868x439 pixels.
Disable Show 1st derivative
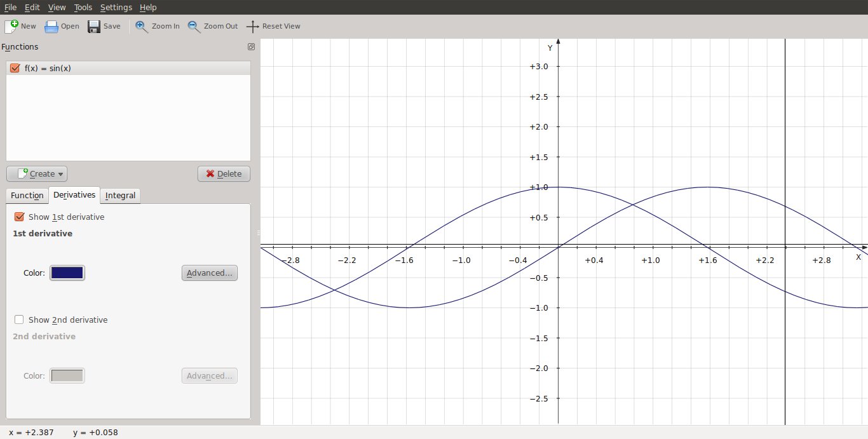(19, 217)
